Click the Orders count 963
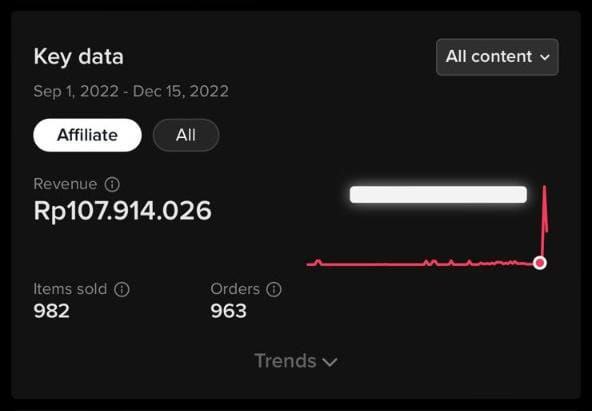 (228, 311)
